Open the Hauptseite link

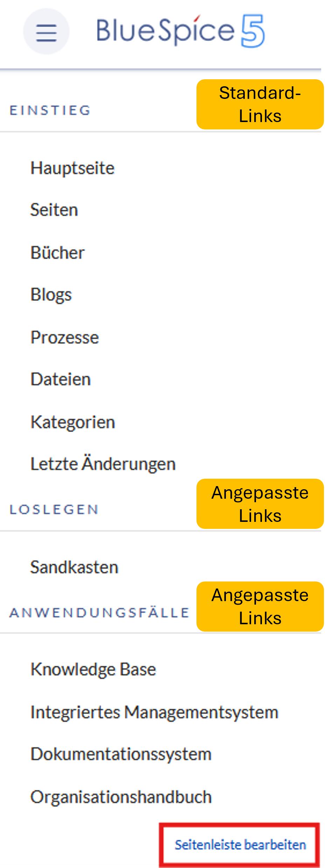click(72, 168)
